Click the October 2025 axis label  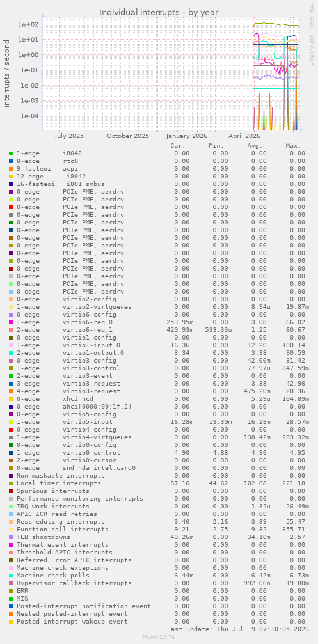(x=128, y=136)
